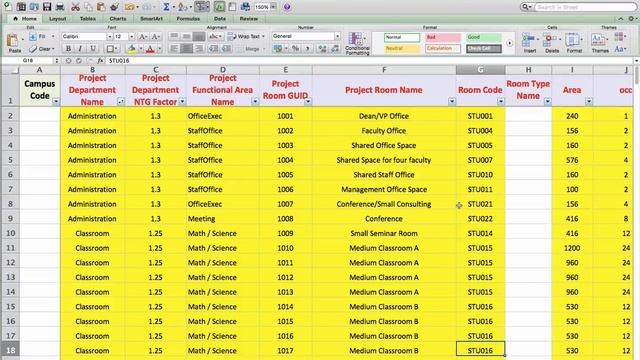Open the Data tab

[220, 18]
